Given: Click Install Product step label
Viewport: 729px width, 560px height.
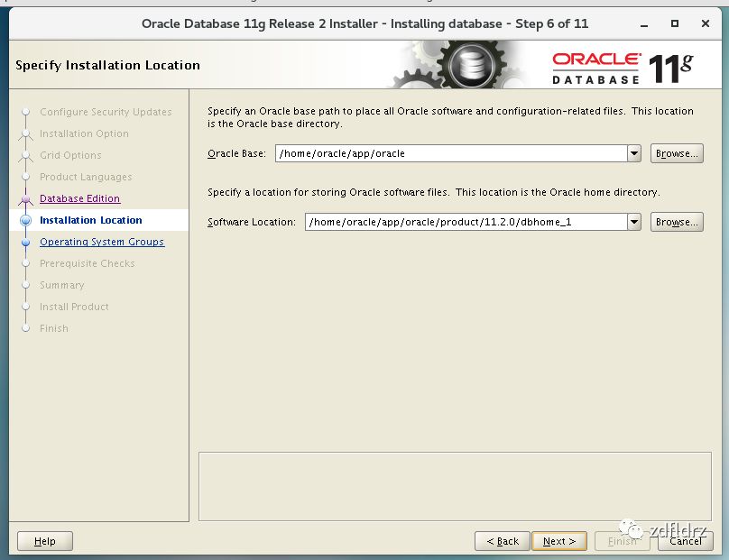Looking at the screenshot, I should 74,307.
